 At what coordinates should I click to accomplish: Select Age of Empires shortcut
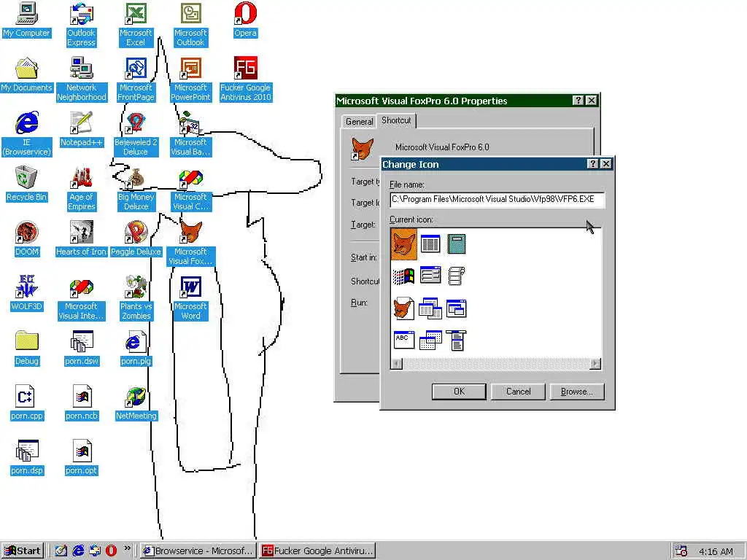(x=82, y=189)
